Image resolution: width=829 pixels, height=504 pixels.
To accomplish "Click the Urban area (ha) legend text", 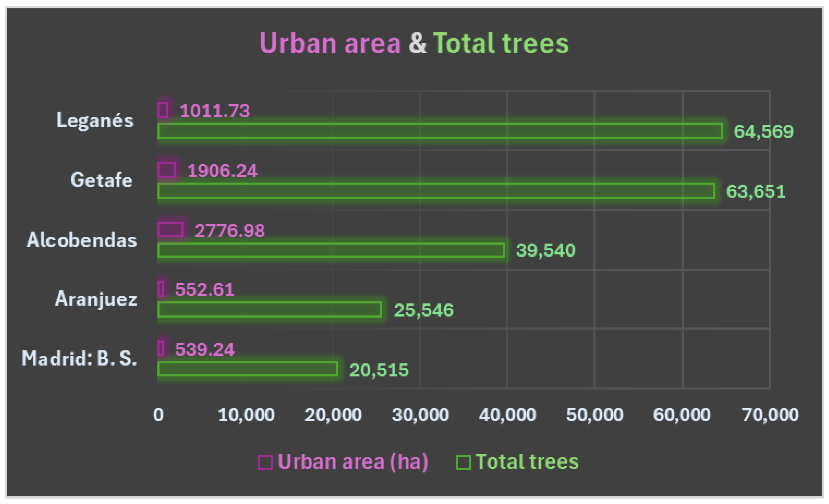I will click(353, 462).
